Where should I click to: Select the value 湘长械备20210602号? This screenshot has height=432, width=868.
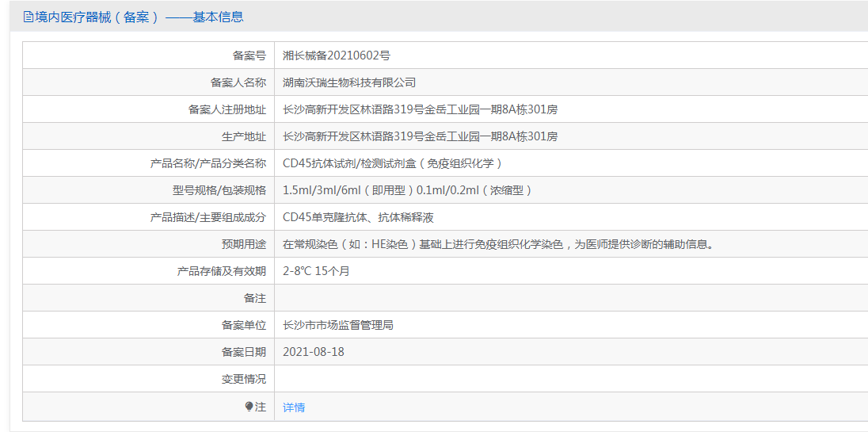point(337,55)
